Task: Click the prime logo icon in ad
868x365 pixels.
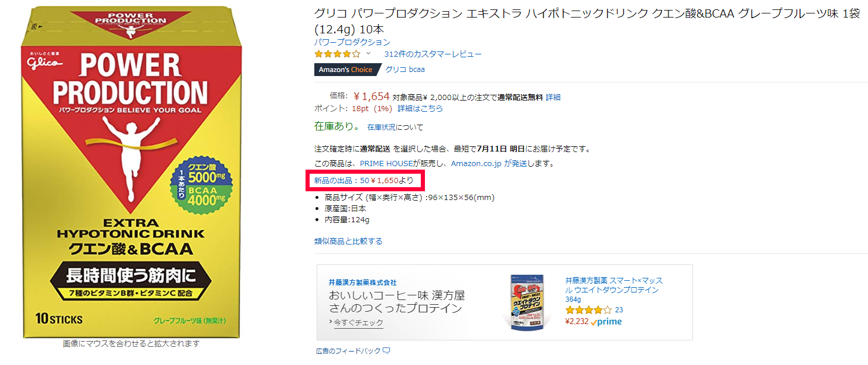Action: (606, 321)
